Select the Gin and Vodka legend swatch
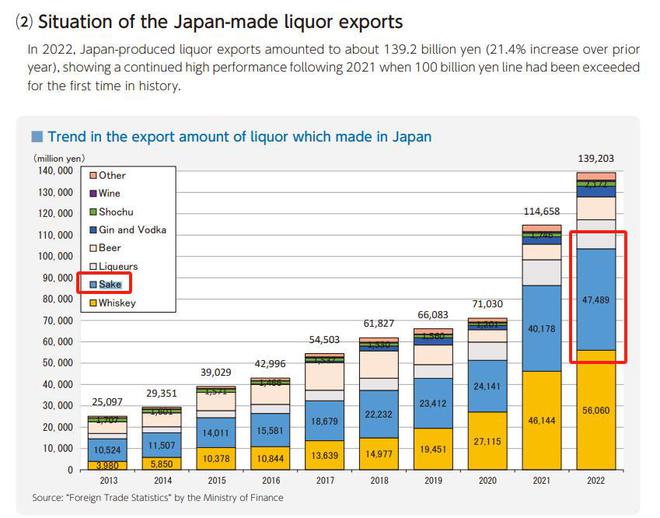The width and height of the screenshot is (660, 518). click(x=90, y=230)
